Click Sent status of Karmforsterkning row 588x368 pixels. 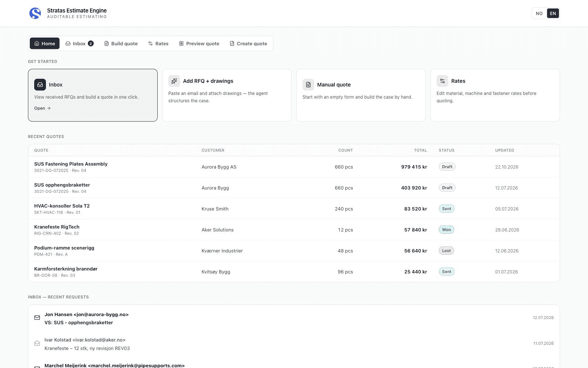tap(447, 272)
